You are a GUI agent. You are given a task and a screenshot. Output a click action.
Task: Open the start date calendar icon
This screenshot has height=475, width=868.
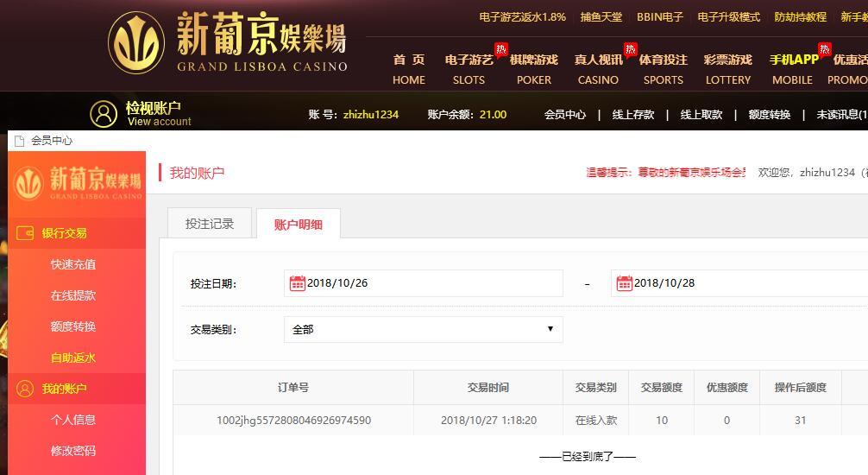[298, 283]
